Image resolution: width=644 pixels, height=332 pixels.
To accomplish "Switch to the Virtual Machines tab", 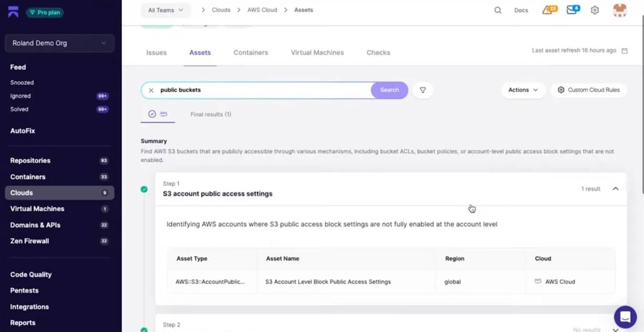I will [x=317, y=53].
